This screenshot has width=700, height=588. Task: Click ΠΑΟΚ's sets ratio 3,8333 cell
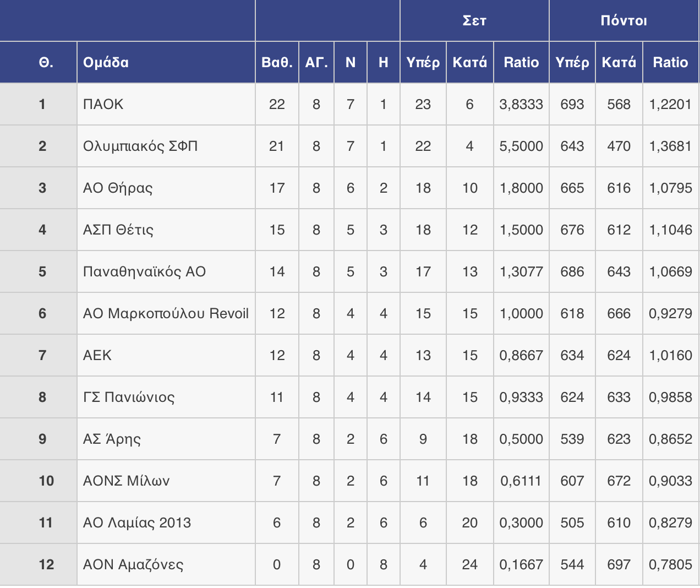click(x=521, y=104)
